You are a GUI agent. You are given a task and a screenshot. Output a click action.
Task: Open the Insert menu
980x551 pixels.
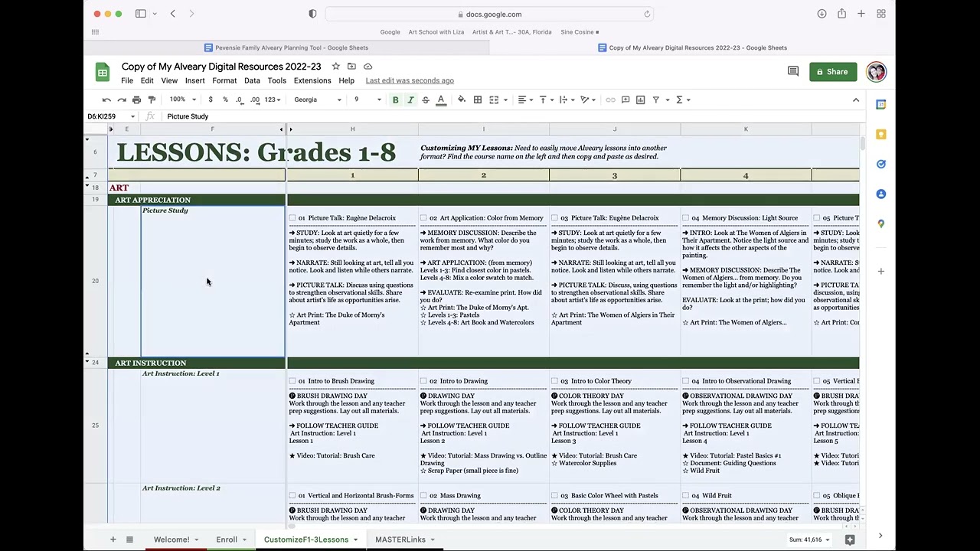point(194,80)
